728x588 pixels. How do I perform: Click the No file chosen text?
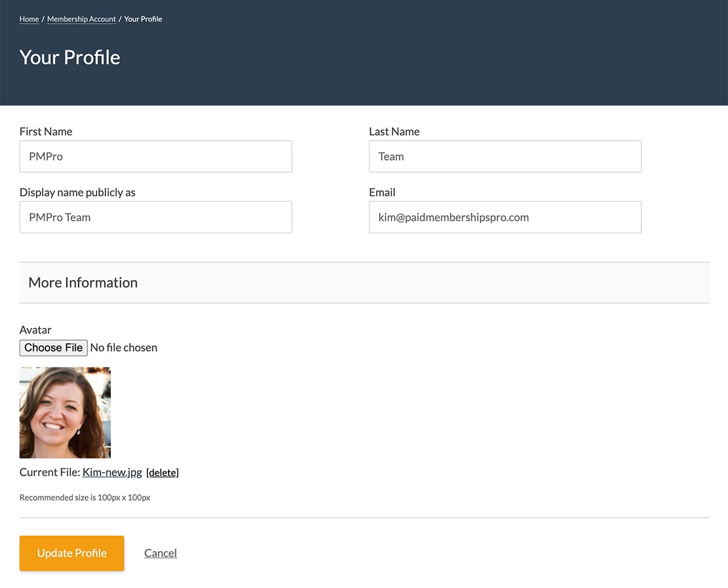(x=123, y=347)
